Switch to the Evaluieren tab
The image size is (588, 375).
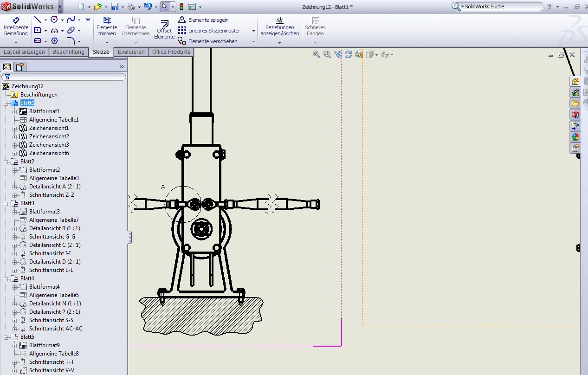[131, 52]
